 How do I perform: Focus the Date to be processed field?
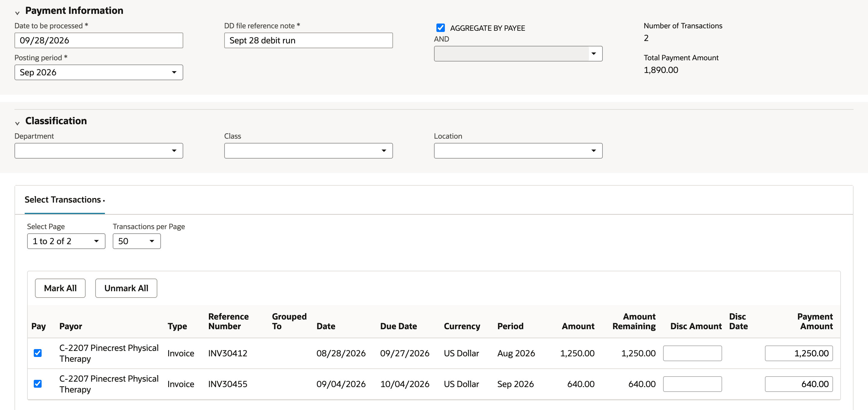(x=99, y=40)
